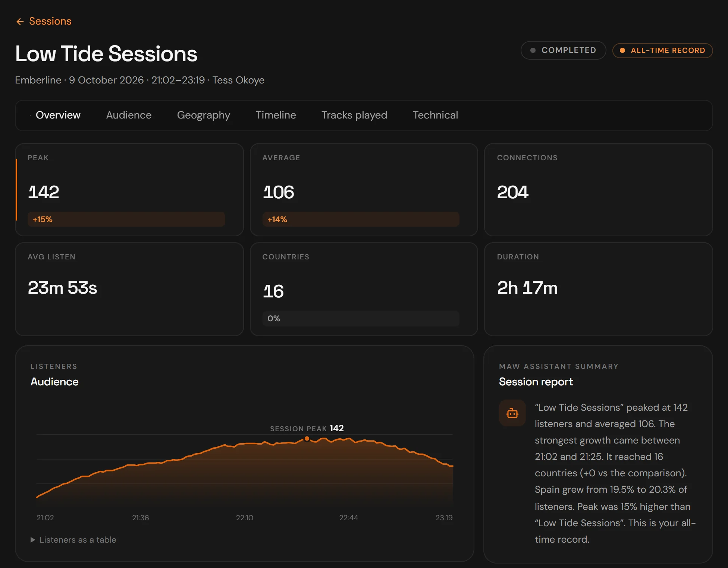This screenshot has height=568, width=728.
Task: Click the assistant robot icon in Session report
Action: [512, 413]
